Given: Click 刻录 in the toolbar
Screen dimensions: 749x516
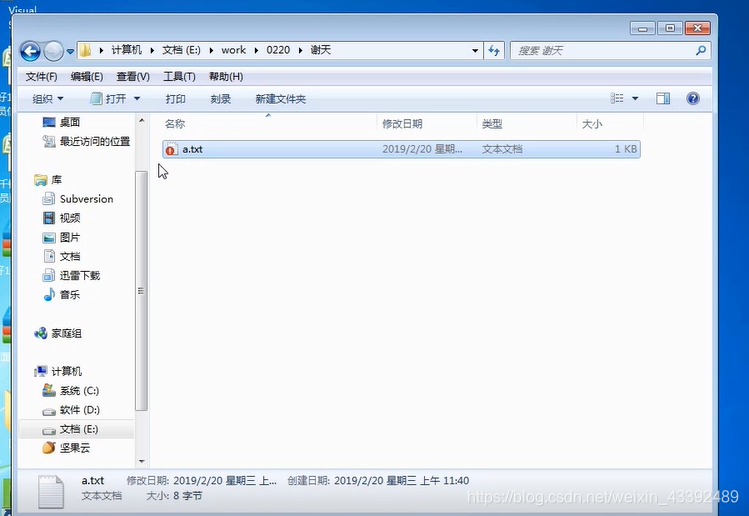Looking at the screenshot, I should (220, 99).
